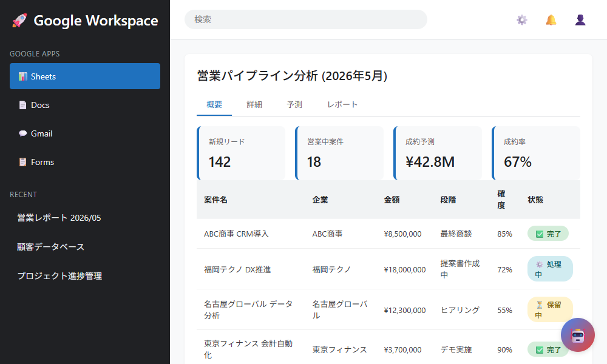607x364 pixels.
Task: Click the ヒアリング stage cell
Action: [x=460, y=310]
